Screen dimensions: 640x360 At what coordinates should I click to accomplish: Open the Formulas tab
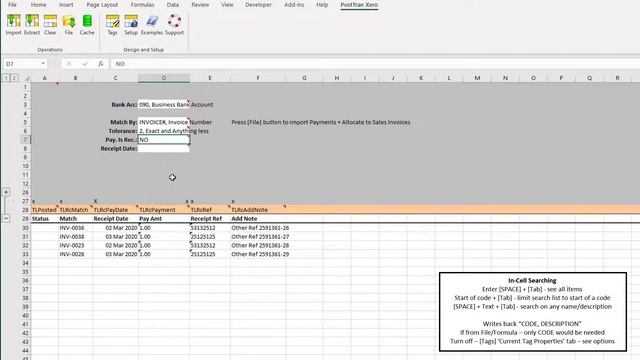[142, 5]
